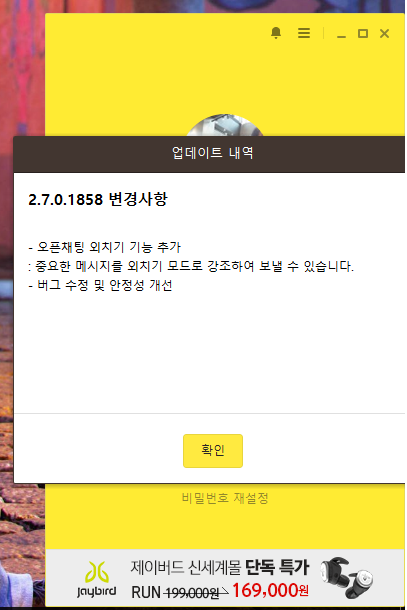407x610 pixels.
Task: Select the 버그 수정 및 안정성 개선 line
Action: 100,285
